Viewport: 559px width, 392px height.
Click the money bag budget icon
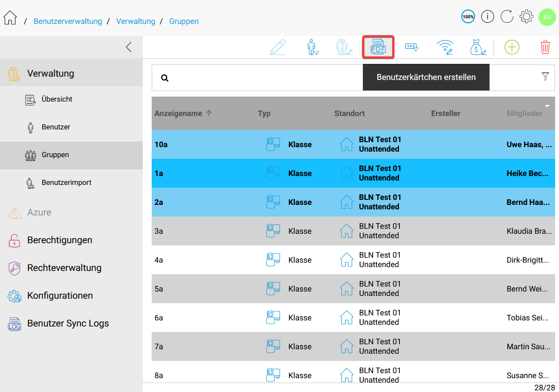(x=478, y=47)
